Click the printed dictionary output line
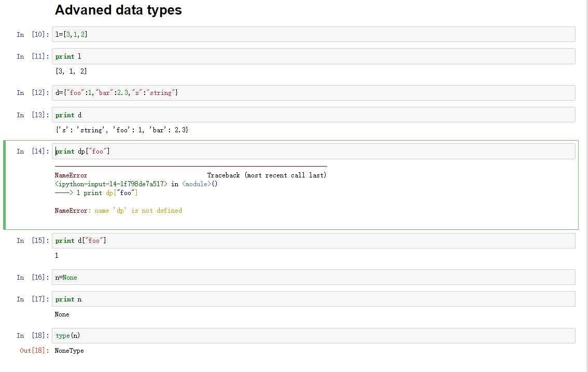The width and height of the screenshot is (588, 372). coord(121,130)
